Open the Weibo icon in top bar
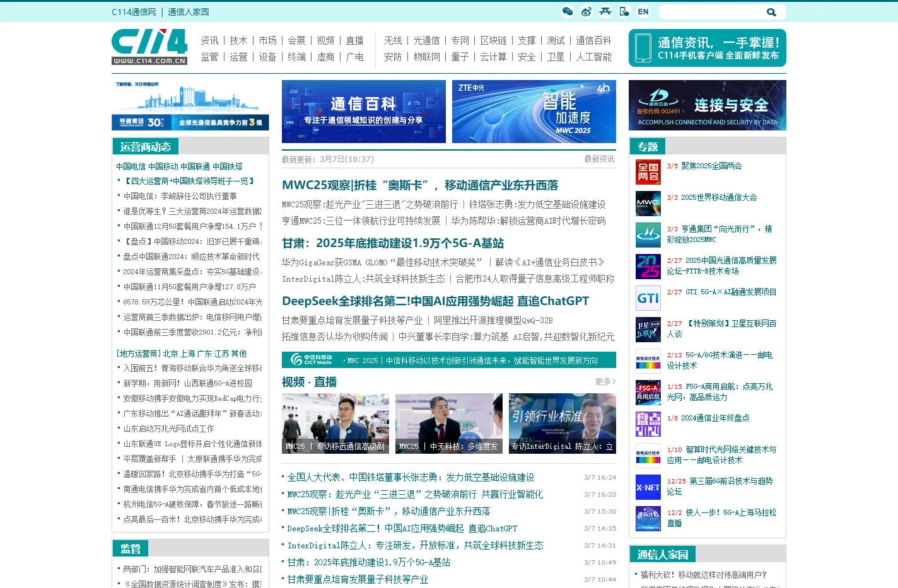Image resolution: width=898 pixels, height=588 pixels. 586,11
